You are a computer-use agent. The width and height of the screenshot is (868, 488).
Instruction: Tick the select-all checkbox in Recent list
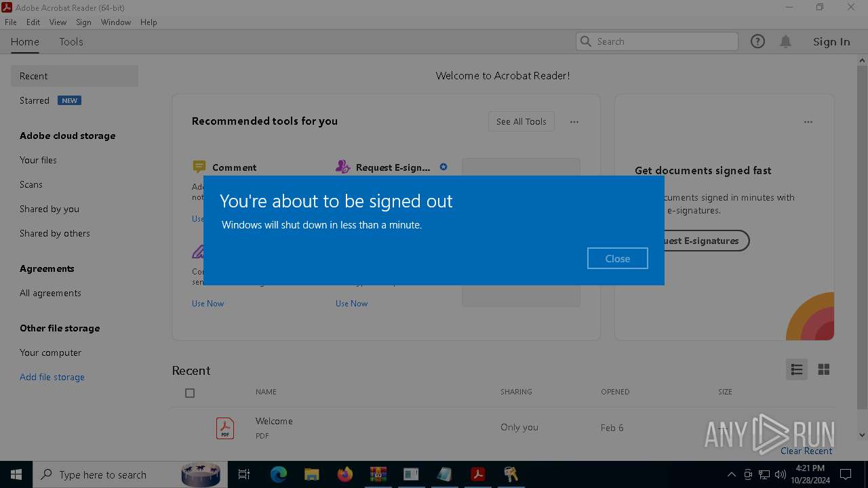tap(190, 393)
